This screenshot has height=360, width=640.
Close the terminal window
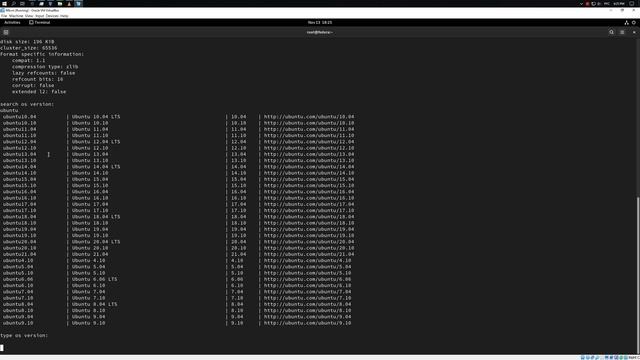pos(634,32)
